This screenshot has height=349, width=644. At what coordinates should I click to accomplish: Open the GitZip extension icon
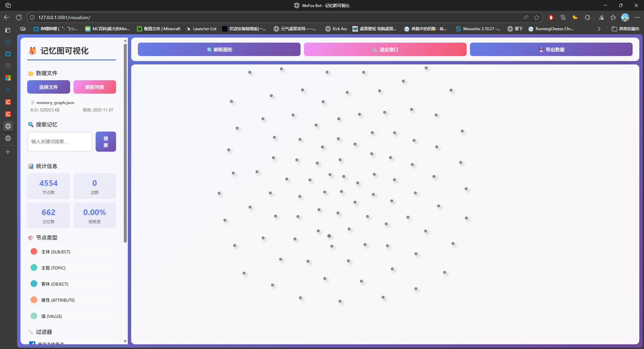click(x=563, y=17)
